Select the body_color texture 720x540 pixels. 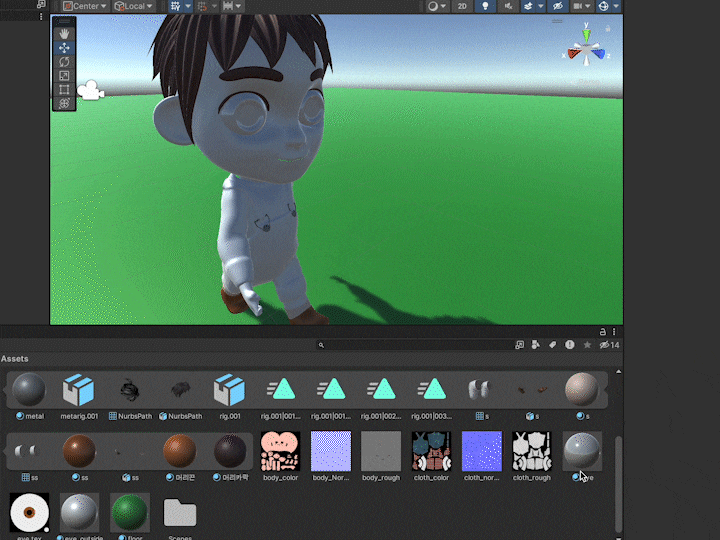point(281,456)
